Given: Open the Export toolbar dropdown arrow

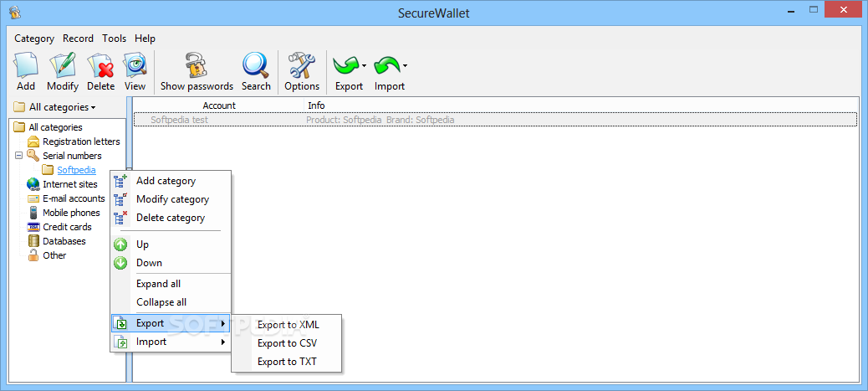Looking at the screenshot, I should pyautogui.click(x=365, y=66).
